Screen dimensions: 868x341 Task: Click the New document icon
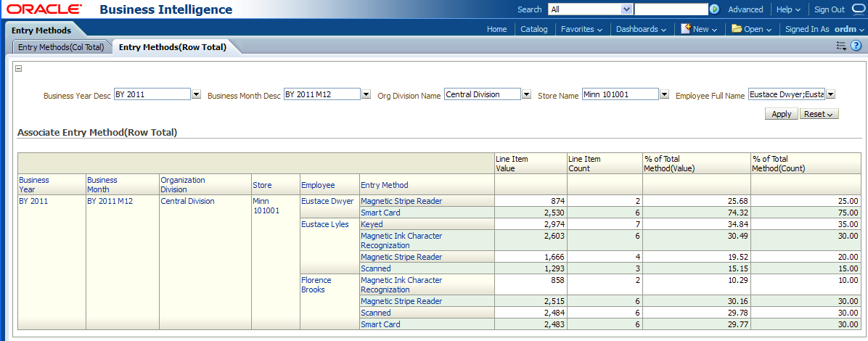[x=685, y=29]
